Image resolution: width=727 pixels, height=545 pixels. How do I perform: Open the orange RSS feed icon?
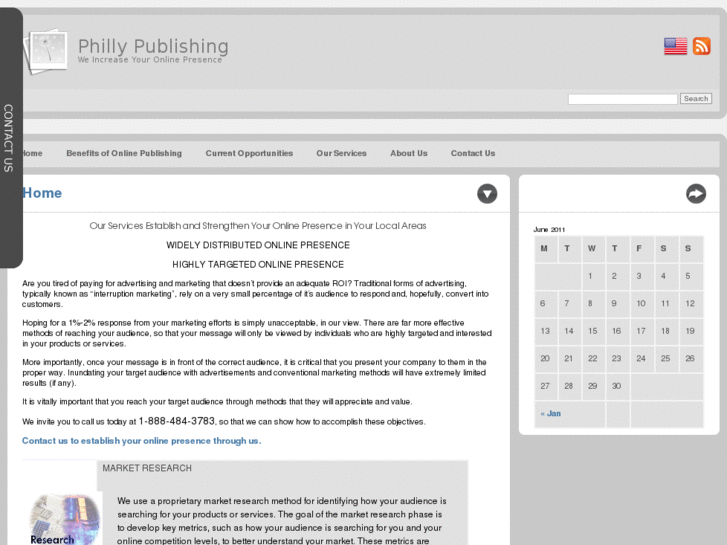point(701,46)
